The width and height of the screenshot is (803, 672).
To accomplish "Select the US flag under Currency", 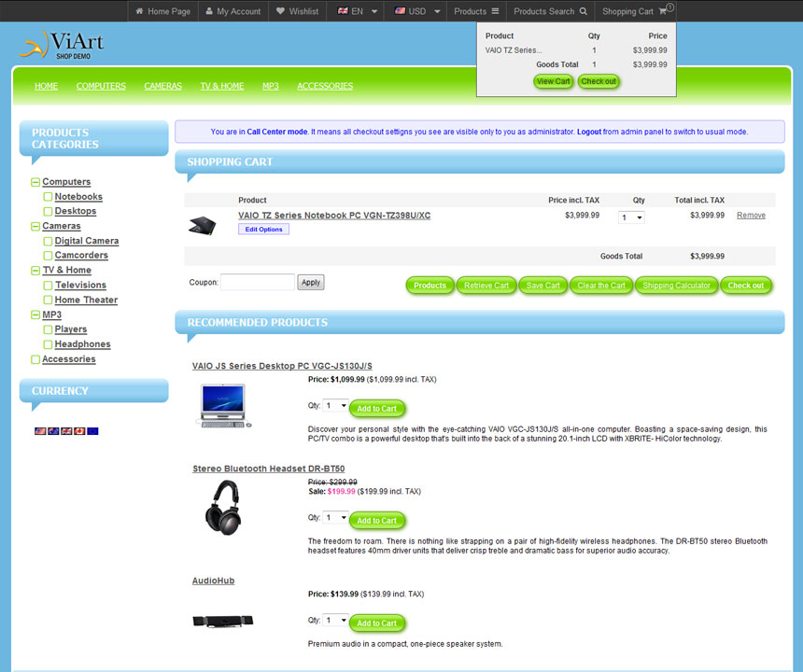I will [40, 431].
